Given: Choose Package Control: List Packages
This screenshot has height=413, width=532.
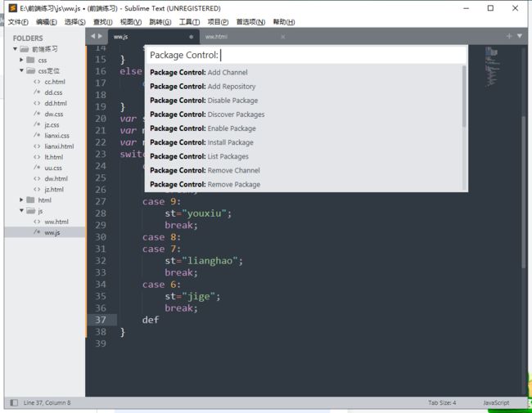Looking at the screenshot, I should click(x=304, y=156).
